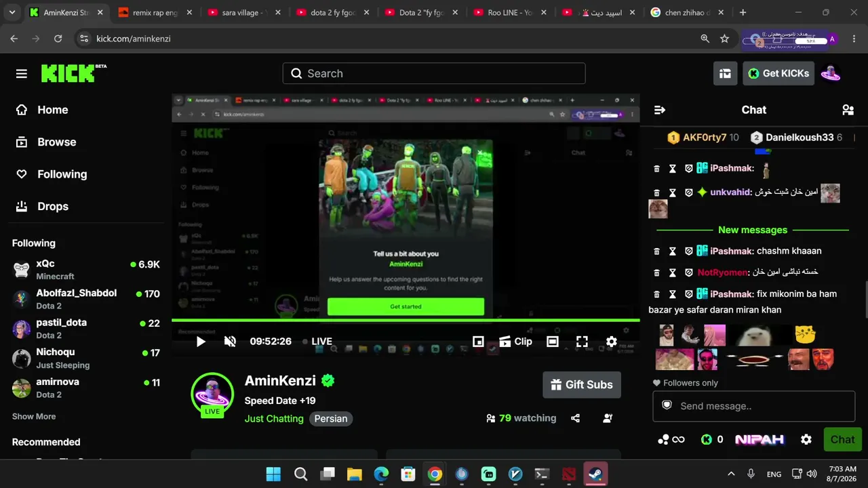This screenshot has width=868, height=488.
Task: Click the Get KICKs button
Action: [x=778, y=73]
